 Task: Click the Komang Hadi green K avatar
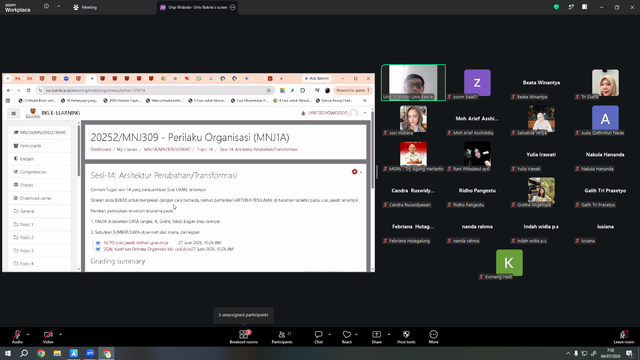[x=509, y=263]
